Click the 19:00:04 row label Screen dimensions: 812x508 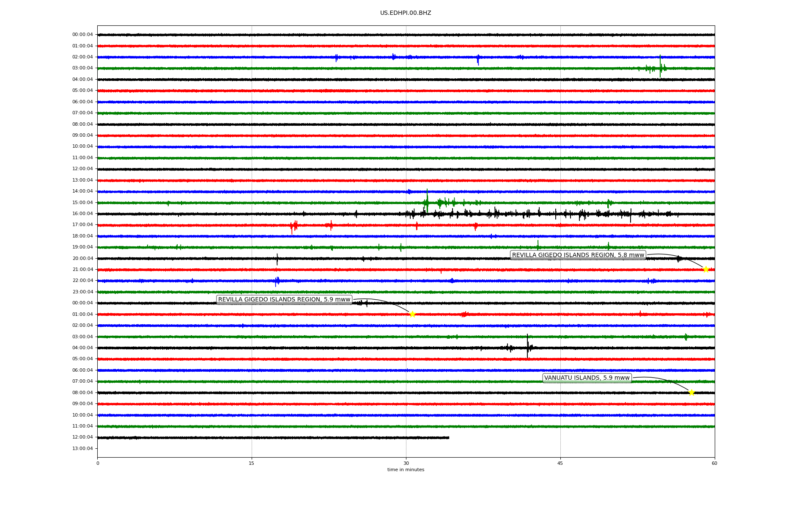coord(82,247)
